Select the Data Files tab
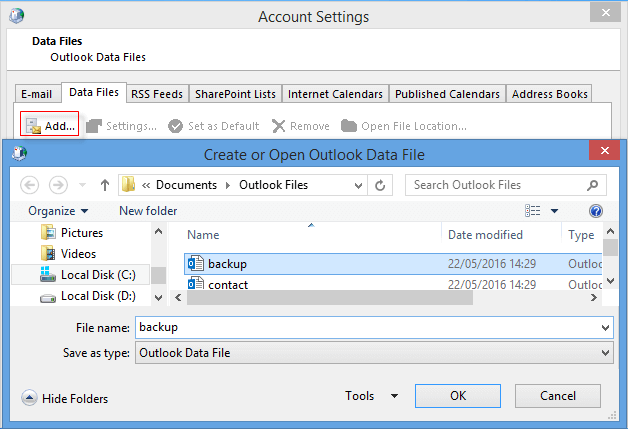This screenshot has height=429, width=628. pyautogui.click(x=94, y=93)
